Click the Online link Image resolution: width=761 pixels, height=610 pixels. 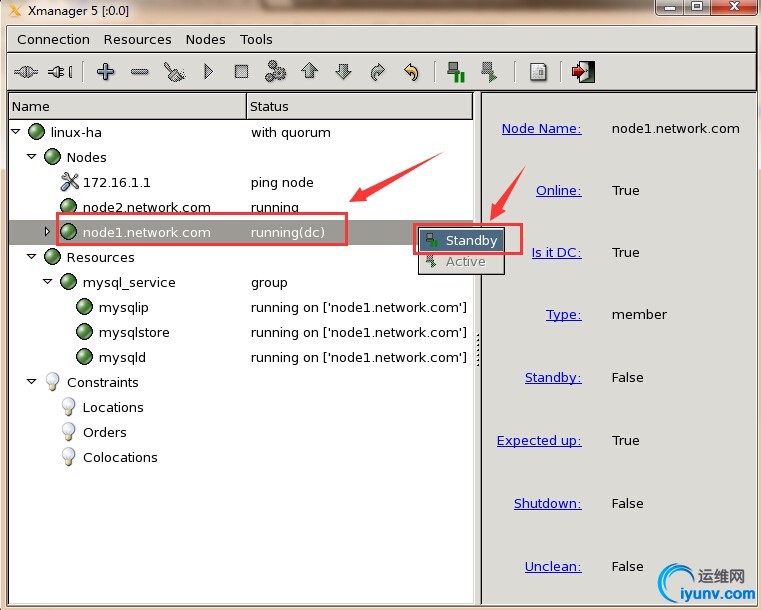pos(559,190)
